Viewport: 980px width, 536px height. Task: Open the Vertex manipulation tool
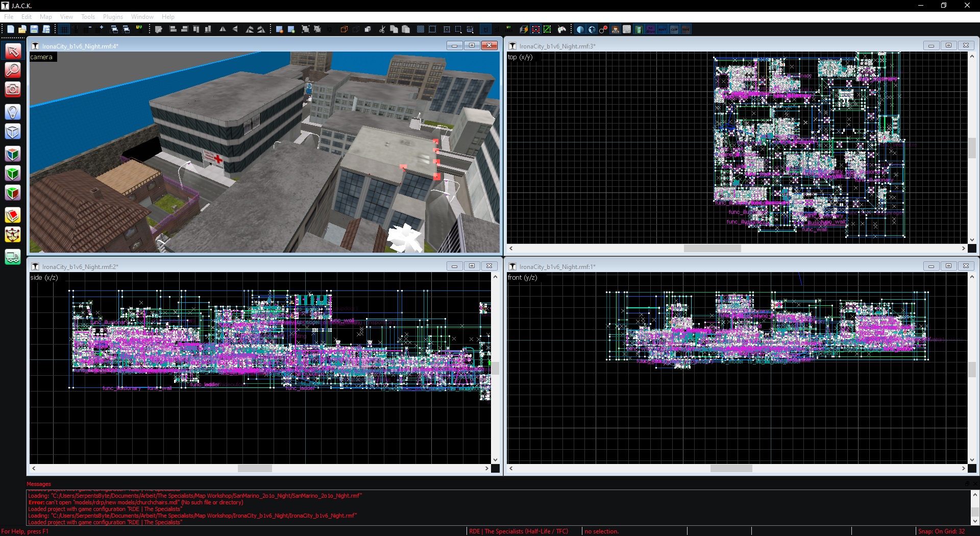tap(13, 235)
